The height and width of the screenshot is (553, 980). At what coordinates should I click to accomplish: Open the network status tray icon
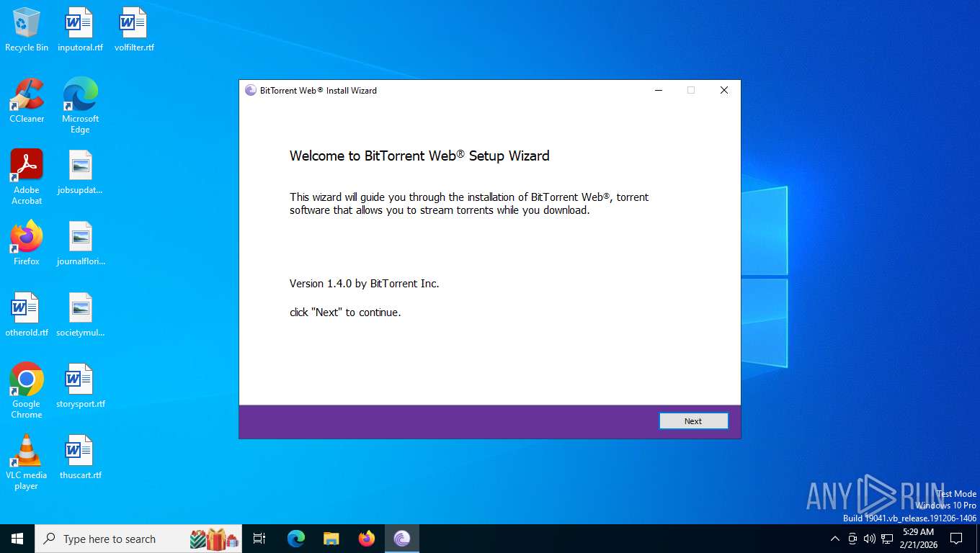pyautogui.click(x=887, y=539)
